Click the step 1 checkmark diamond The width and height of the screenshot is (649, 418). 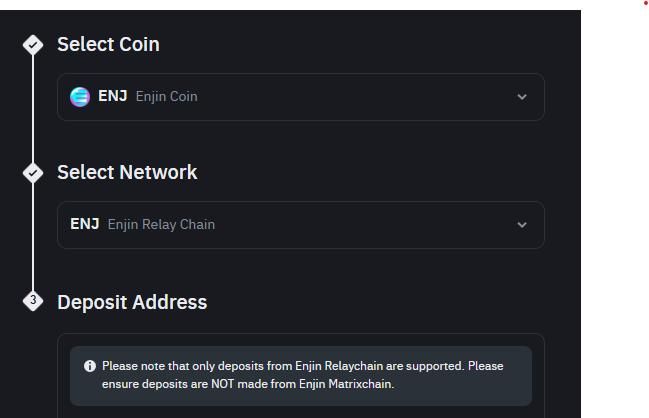(x=33, y=45)
